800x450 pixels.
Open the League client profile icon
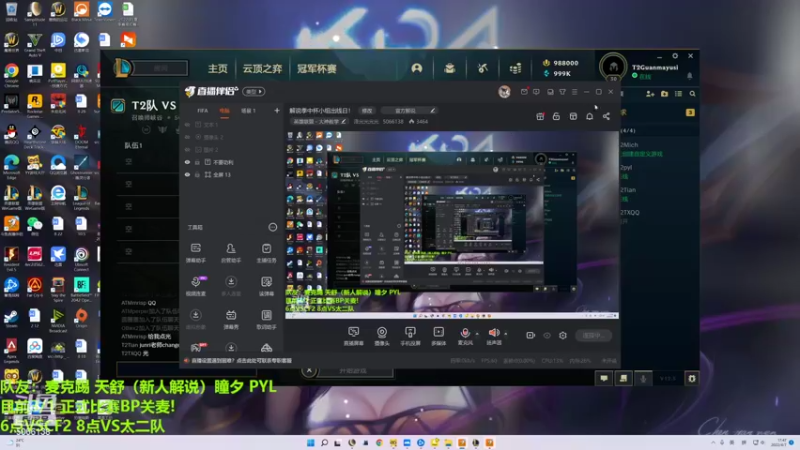coord(417,68)
